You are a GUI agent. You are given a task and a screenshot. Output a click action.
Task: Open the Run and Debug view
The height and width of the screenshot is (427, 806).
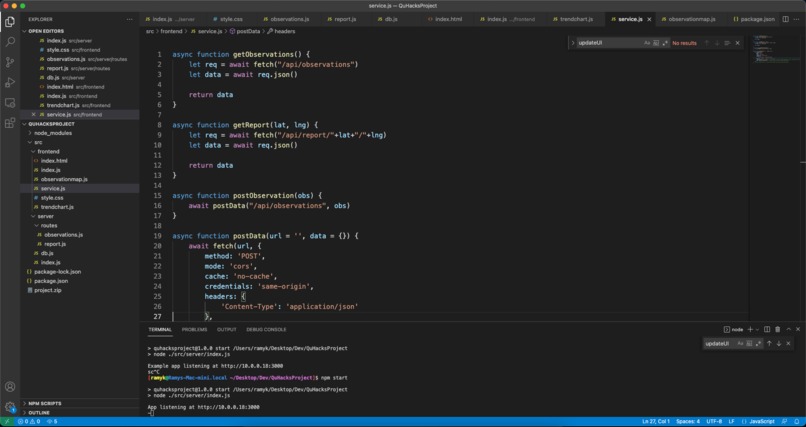[10, 82]
